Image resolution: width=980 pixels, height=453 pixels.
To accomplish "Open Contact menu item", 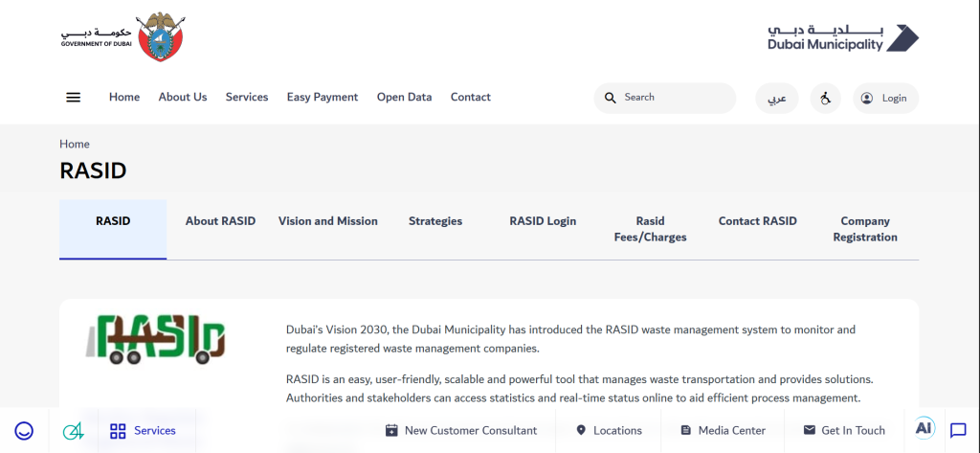I will coord(471,97).
